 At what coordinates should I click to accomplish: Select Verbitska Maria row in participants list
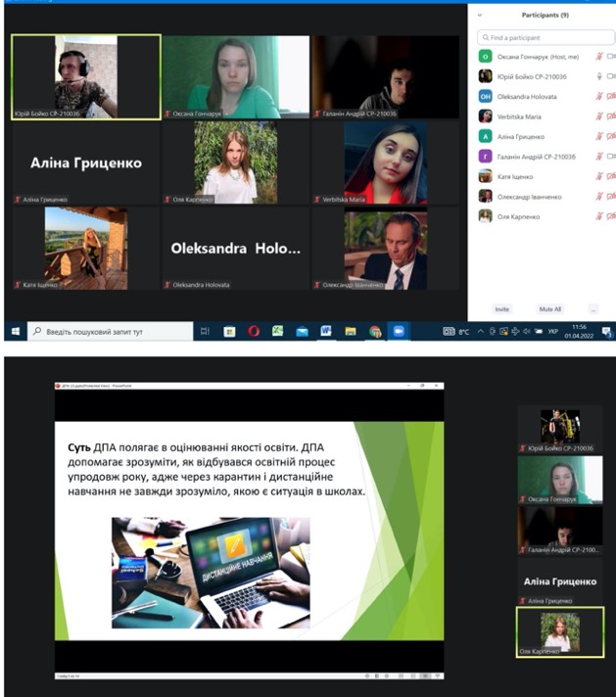pyautogui.click(x=546, y=116)
